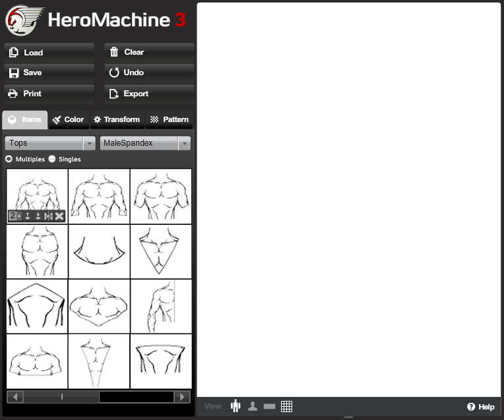Click the move layer down icon
The image size is (504, 420).
point(38,216)
